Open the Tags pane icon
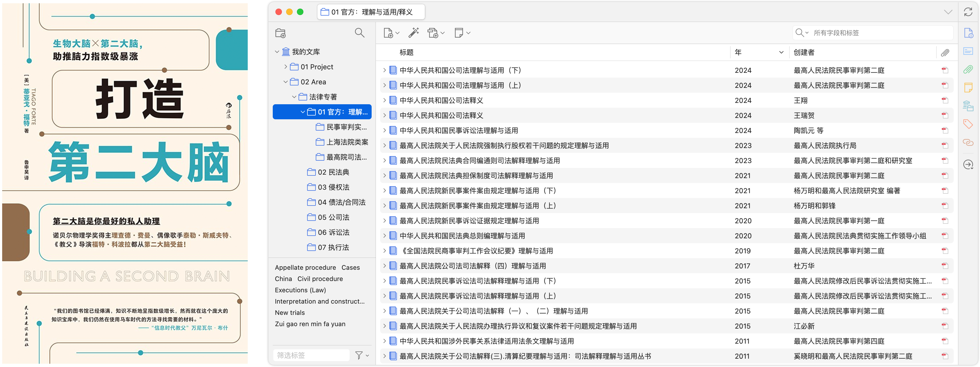The height and width of the screenshot is (367, 980). pyautogui.click(x=968, y=124)
